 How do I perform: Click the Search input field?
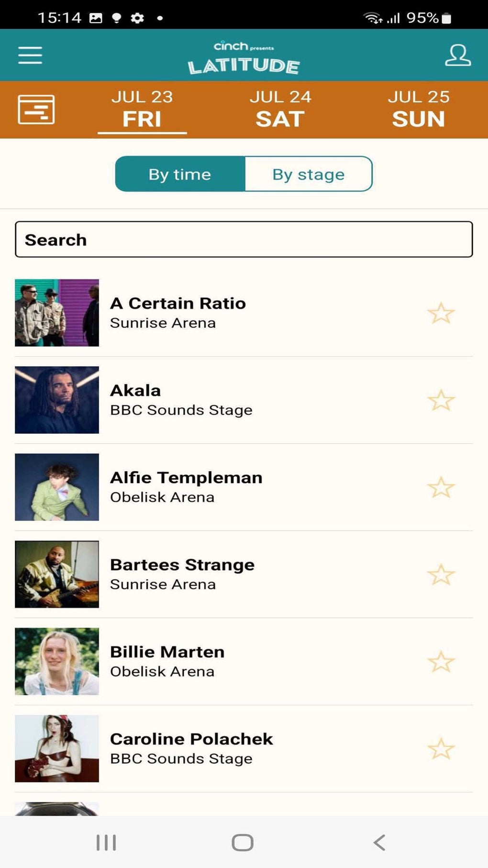pyautogui.click(x=244, y=239)
